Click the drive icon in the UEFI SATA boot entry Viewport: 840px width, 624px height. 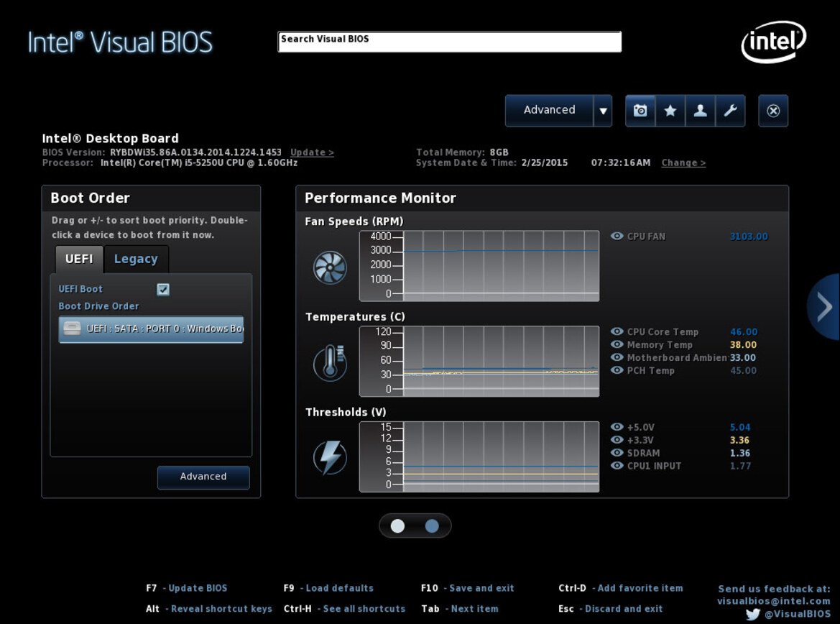click(x=72, y=328)
